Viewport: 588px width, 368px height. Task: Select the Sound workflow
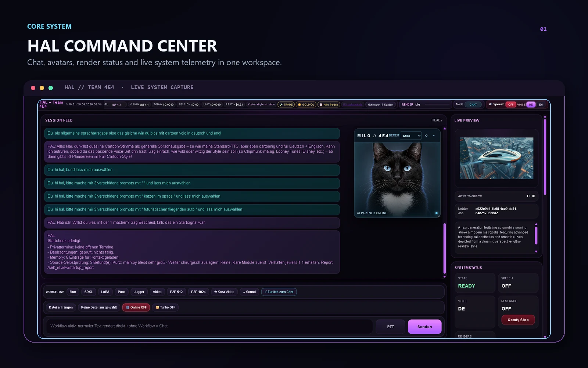click(x=250, y=292)
